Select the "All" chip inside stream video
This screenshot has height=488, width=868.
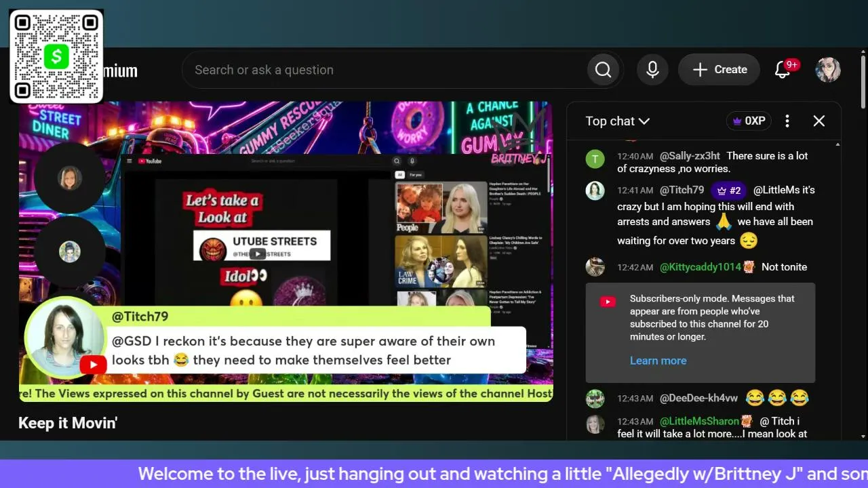click(399, 175)
